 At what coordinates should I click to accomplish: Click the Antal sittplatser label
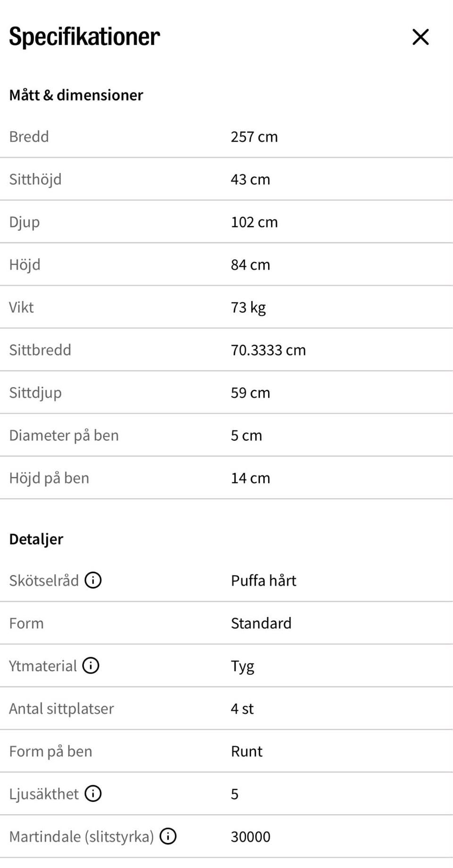61,709
